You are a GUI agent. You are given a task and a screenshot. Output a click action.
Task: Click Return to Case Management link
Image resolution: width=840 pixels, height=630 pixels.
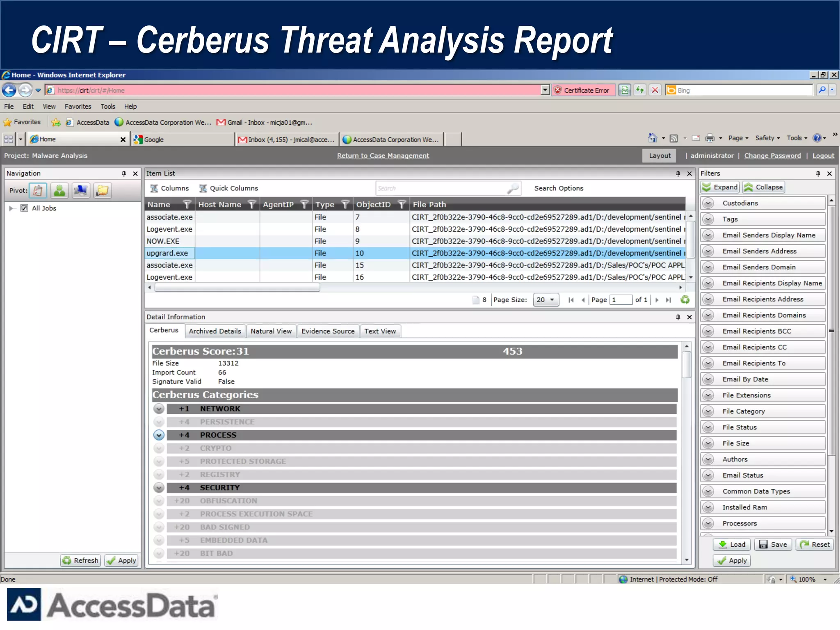tap(383, 156)
